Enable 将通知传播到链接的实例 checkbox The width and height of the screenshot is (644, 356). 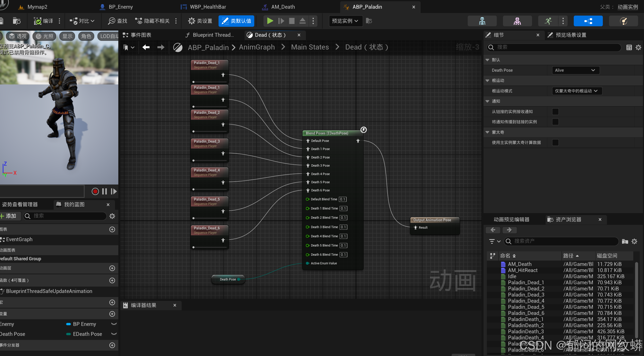point(555,122)
